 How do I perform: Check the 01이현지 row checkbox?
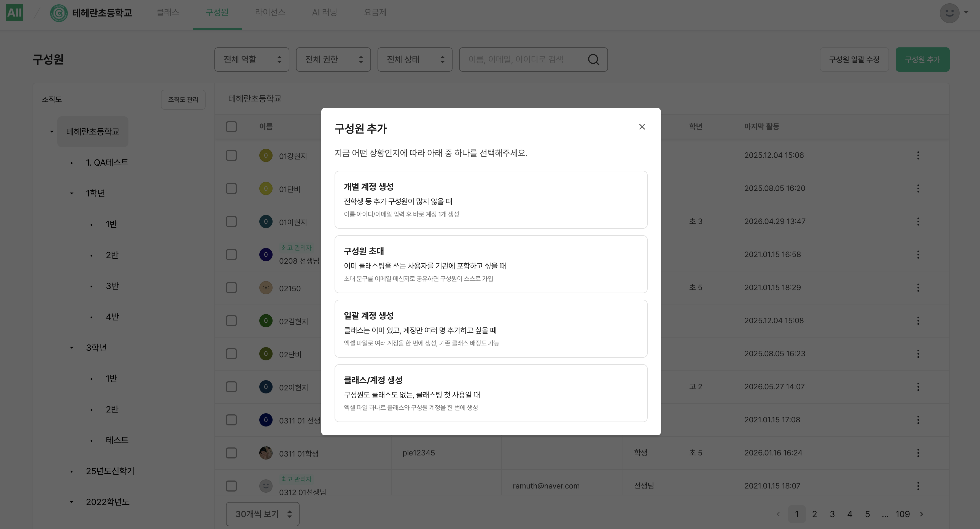[231, 221]
